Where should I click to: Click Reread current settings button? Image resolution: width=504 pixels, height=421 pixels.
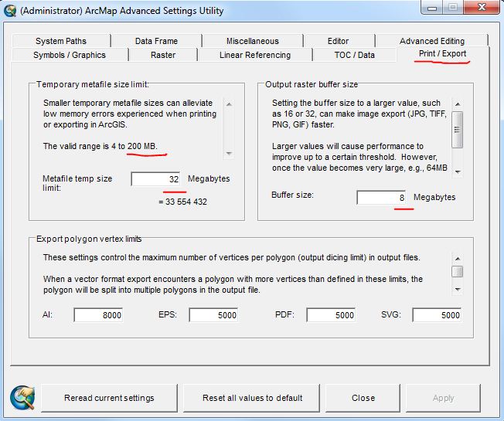[x=109, y=398]
